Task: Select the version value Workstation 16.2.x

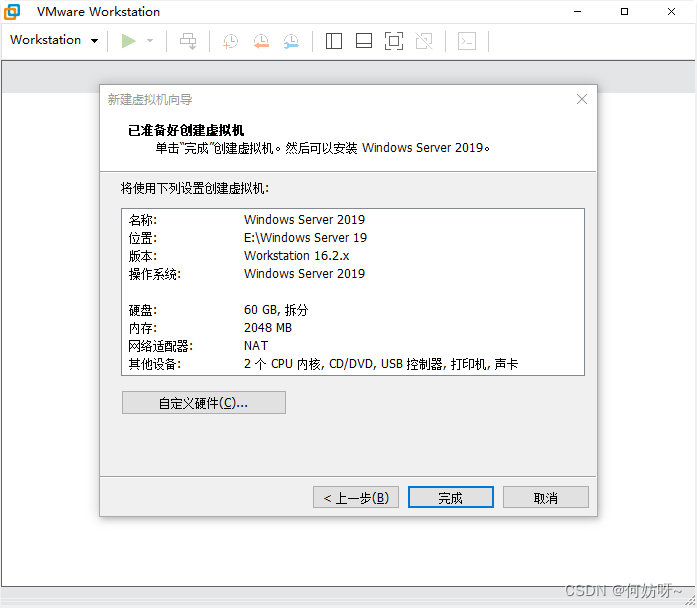Action: [296, 256]
